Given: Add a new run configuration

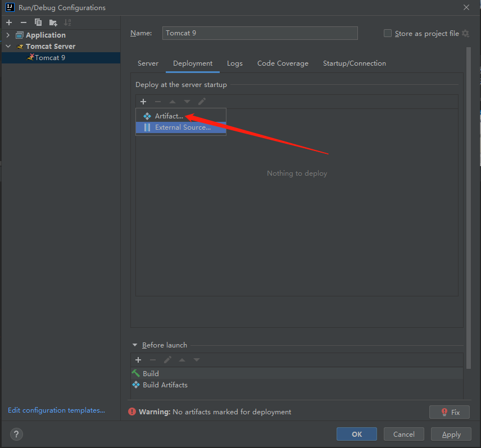Looking at the screenshot, I should pos(9,22).
